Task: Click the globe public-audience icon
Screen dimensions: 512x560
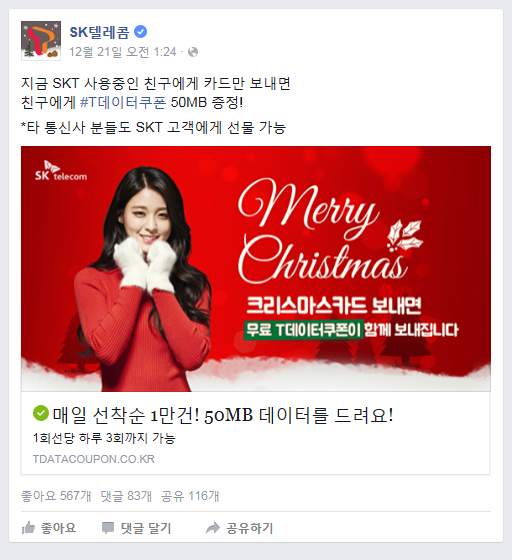Action: tap(193, 52)
